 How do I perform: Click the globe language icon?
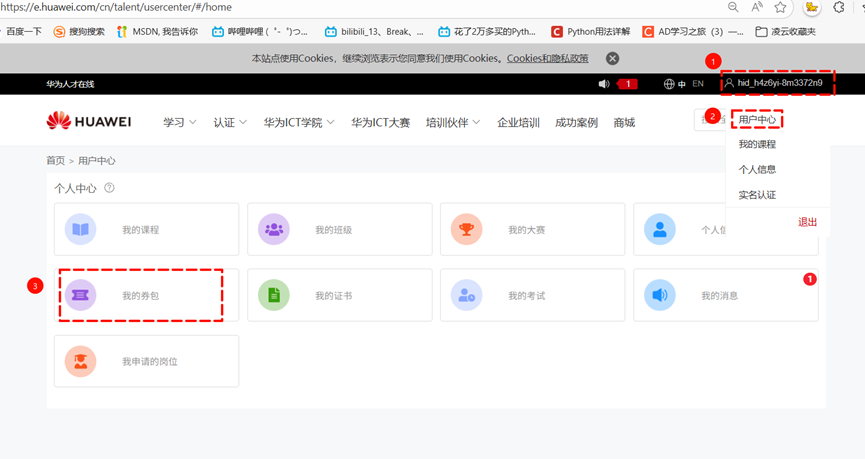(669, 84)
